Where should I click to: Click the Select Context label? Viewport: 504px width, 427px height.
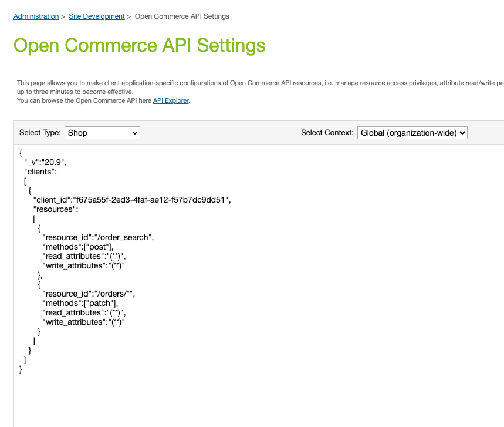tap(327, 133)
